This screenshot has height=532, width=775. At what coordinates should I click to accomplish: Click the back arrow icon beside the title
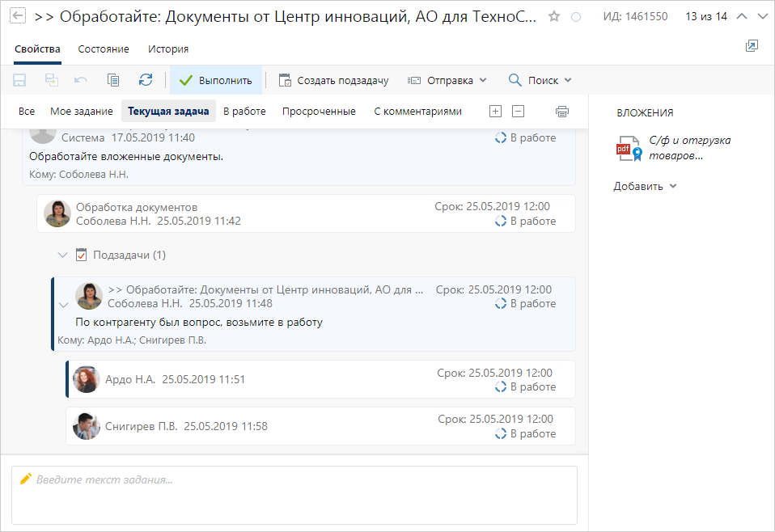17,16
